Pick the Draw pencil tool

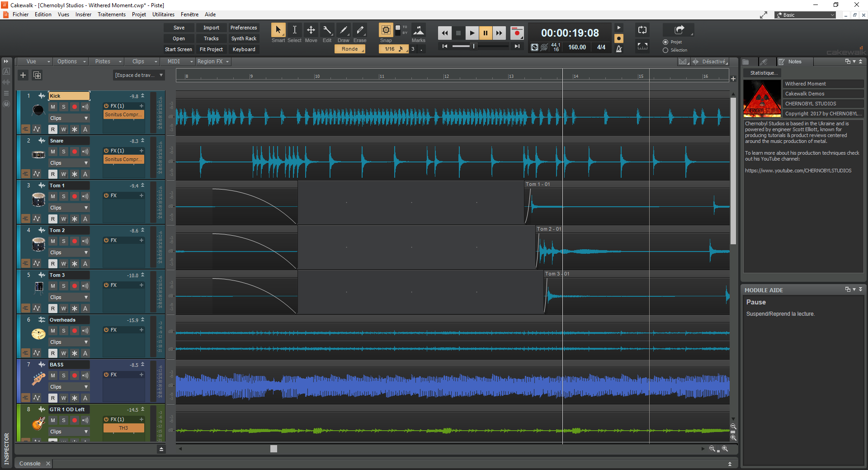(344, 30)
